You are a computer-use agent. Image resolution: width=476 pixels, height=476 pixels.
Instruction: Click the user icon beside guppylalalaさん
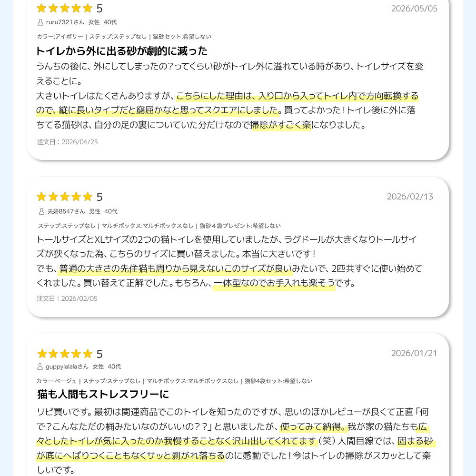pyautogui.click(x=40, y=367)
